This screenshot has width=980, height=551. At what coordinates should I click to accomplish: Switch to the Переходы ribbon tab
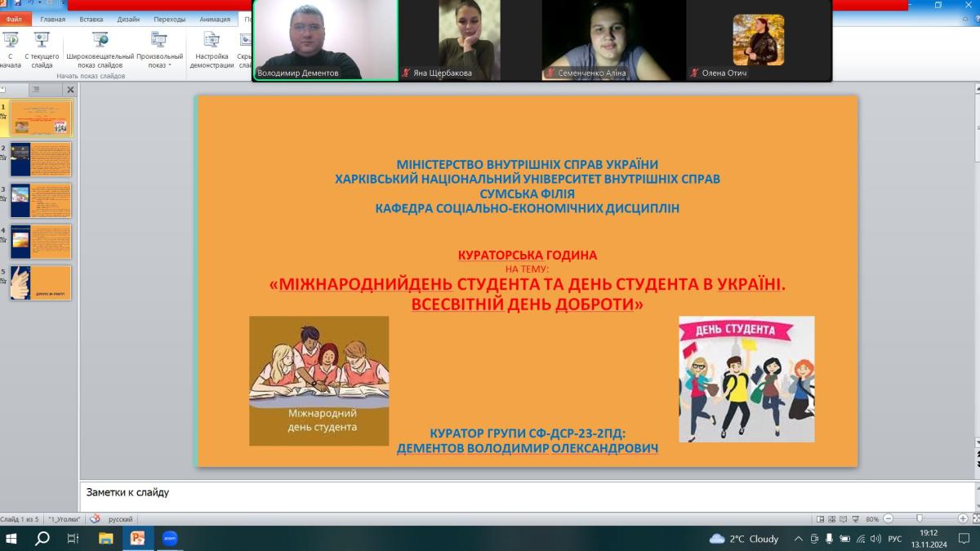pyautogui.click(x=169, y=19)
